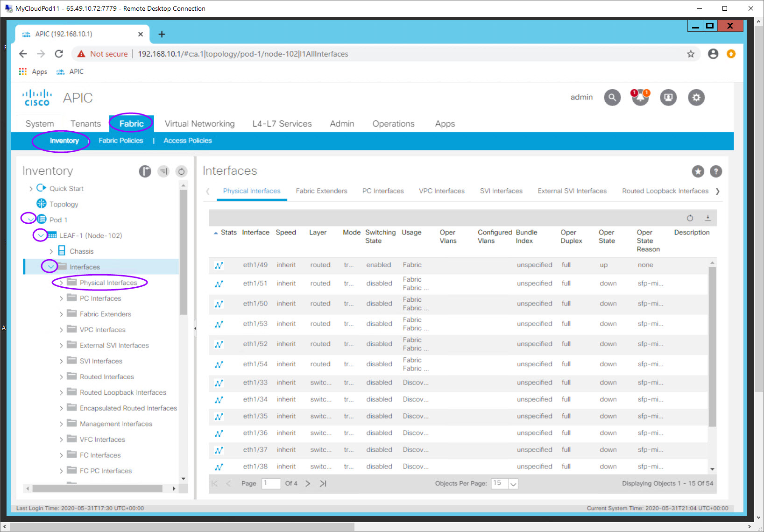Go to the next table page
764x532 pixels.
[308, 483]
